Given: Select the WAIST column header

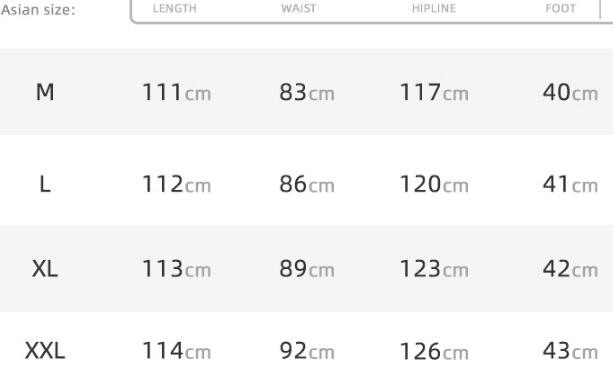Looking at the screenshot, I should [x=298, y=9].
